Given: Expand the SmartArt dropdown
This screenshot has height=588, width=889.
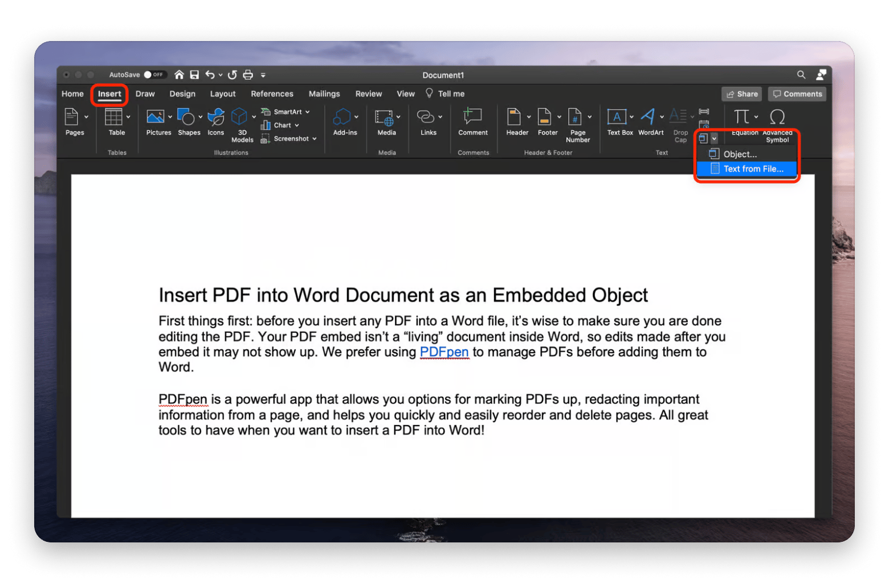Looking at the screenshot, I should coord(307,112).
